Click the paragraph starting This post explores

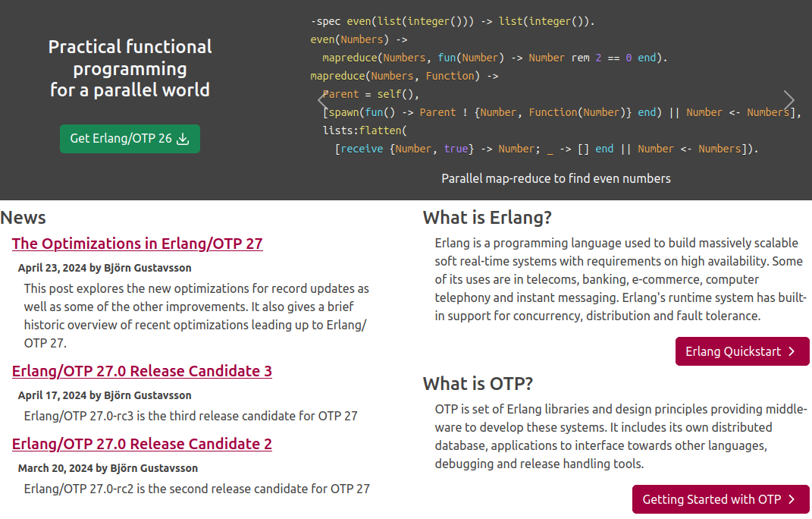click(x=197, y=315)
